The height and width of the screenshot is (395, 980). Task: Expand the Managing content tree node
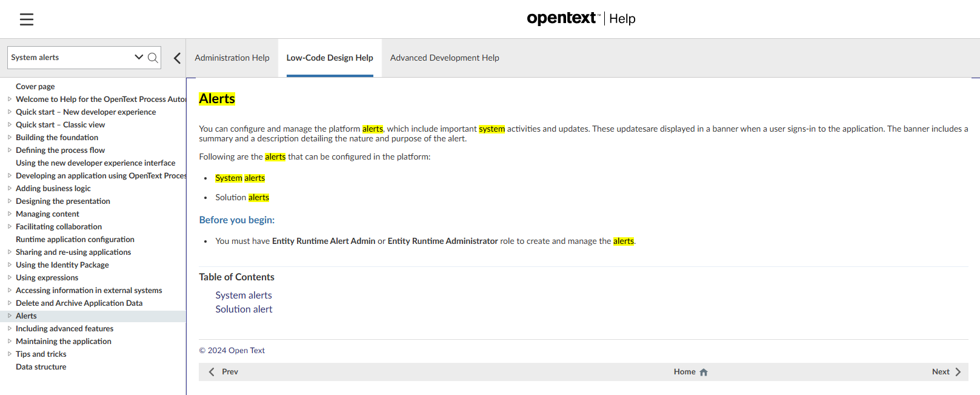coord(10,214)
